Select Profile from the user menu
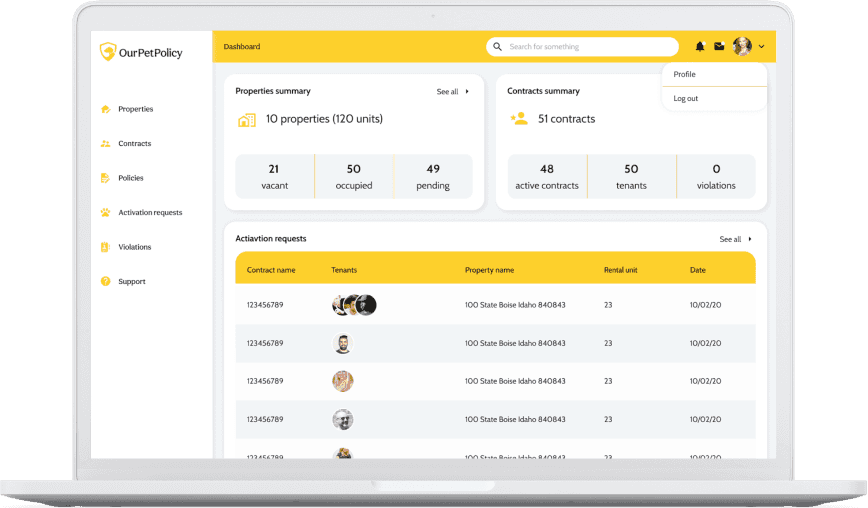This screenshot has width=868, height=508. coord(684,74)
